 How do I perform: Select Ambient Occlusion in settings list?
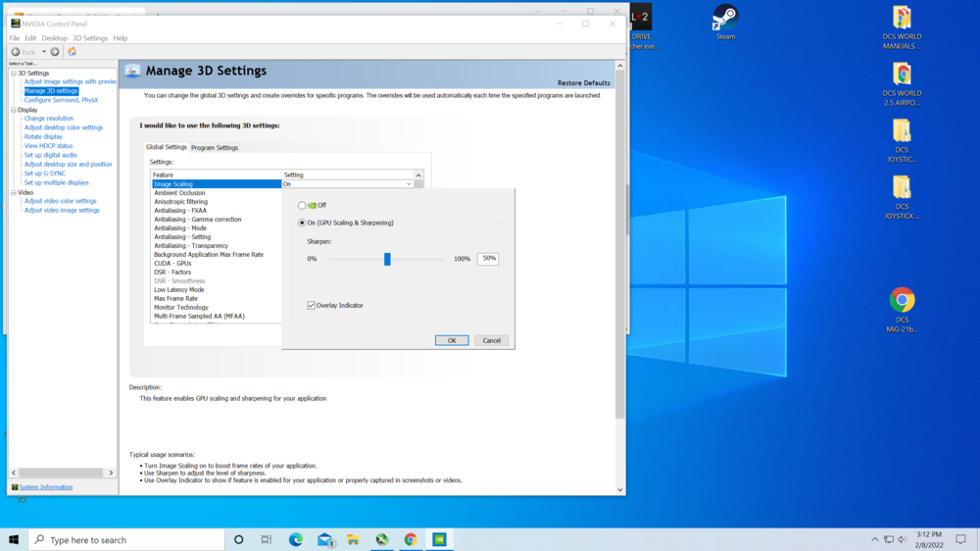click(179, 193)
